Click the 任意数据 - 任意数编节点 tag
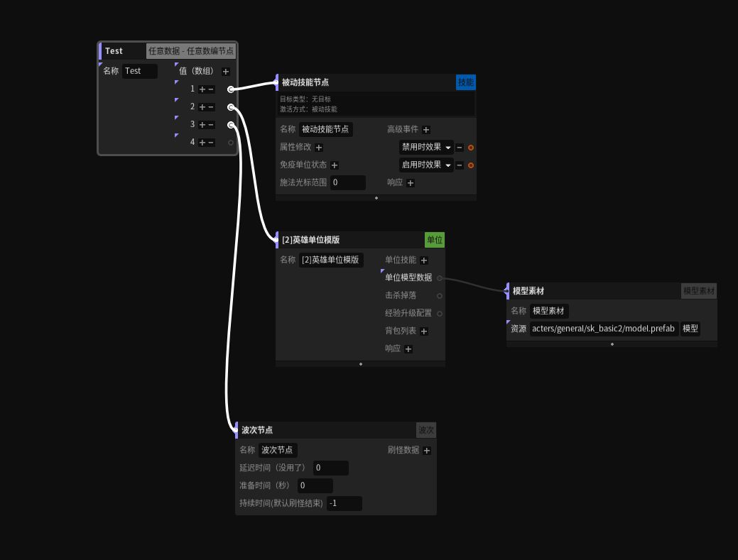 pyautogui.click(x=191, y=51)
